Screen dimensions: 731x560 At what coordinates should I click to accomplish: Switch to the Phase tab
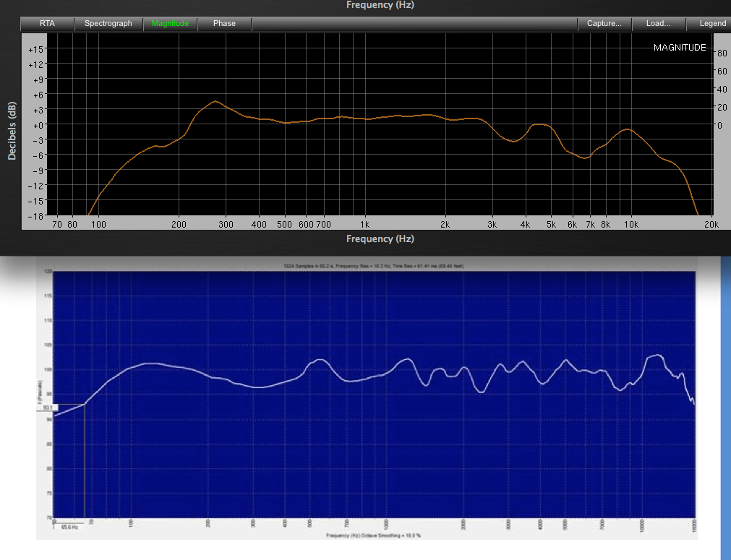(x=224, y=24)
